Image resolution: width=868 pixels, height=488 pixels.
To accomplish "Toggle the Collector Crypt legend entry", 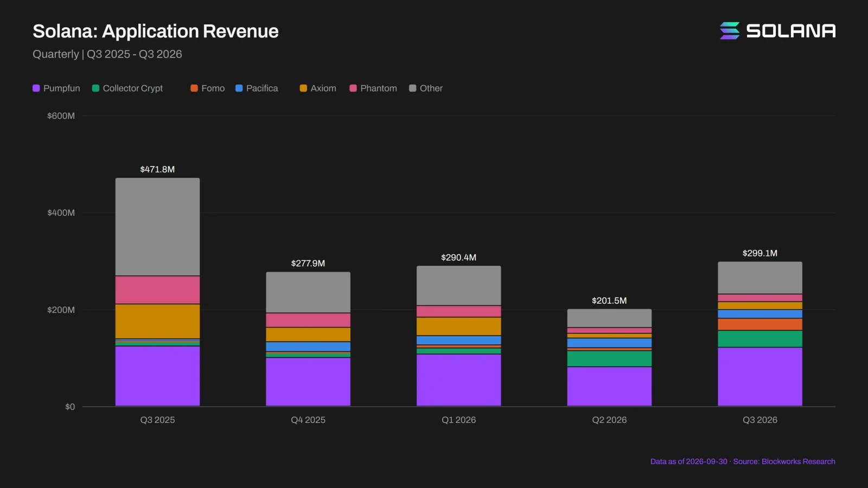I will tap(127, 88).
